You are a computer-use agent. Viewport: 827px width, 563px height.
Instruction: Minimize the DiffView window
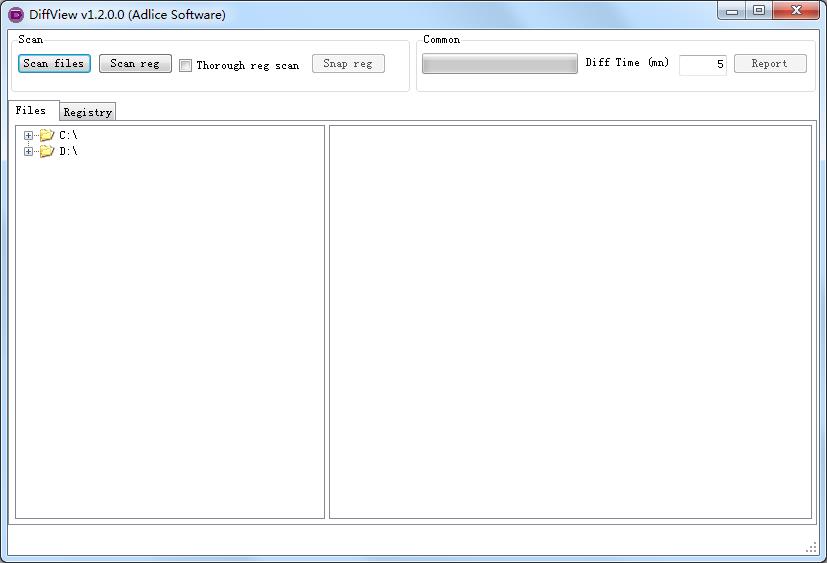[x=735, y=11]
